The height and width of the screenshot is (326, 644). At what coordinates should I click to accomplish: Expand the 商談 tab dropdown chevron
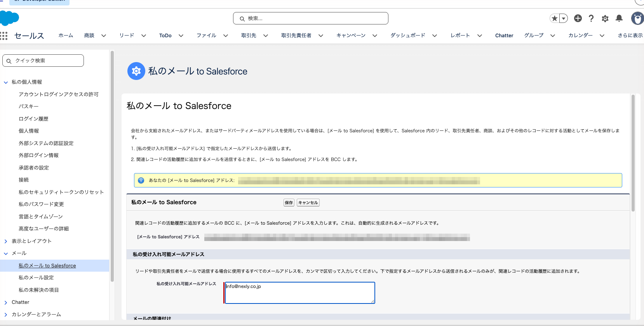104,36
